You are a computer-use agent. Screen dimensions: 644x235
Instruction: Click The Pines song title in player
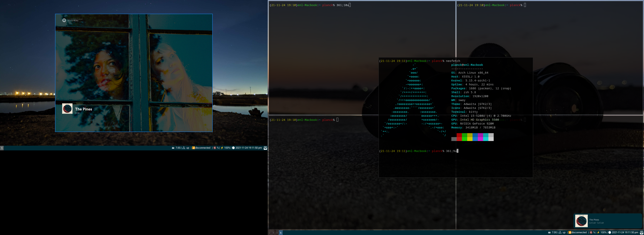83,109
